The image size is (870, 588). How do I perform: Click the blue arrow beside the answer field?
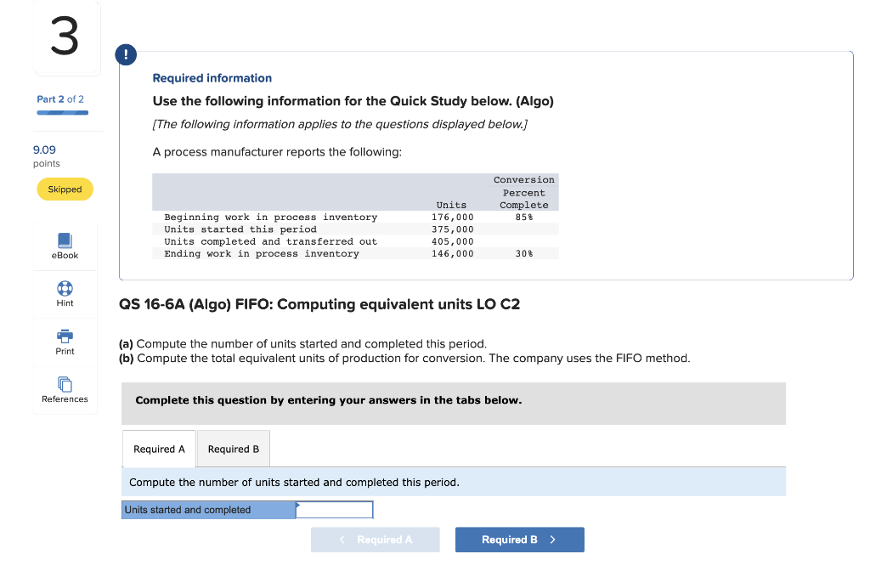(x=297, y=509)
